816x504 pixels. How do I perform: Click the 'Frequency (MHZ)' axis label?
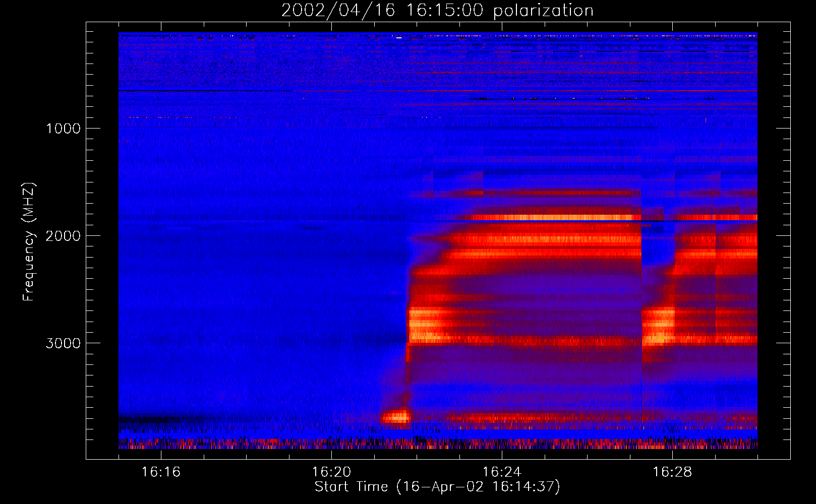[29, 242]
